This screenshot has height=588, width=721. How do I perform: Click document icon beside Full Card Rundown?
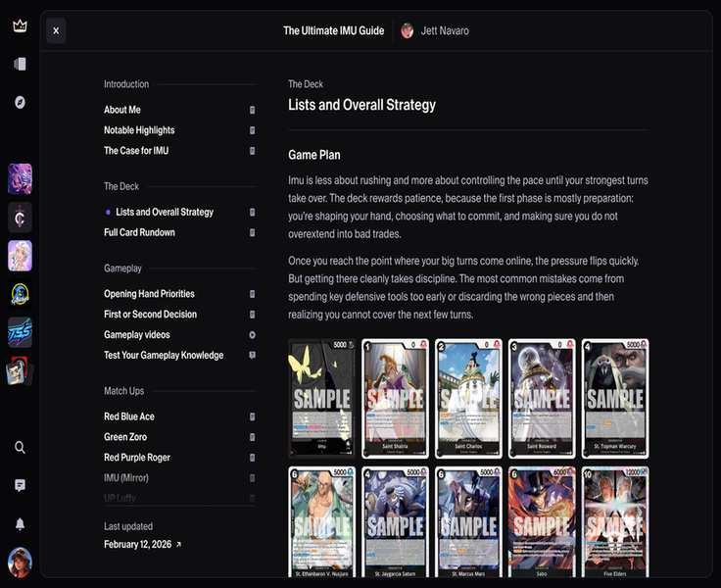(252, 232)
